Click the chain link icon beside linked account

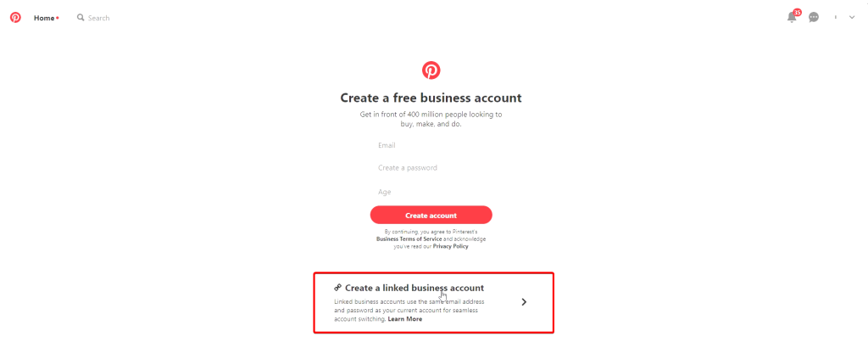click(338, 288)
